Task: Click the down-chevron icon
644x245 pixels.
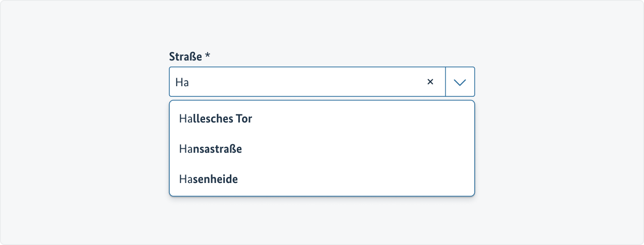Action: coord(460,82)
